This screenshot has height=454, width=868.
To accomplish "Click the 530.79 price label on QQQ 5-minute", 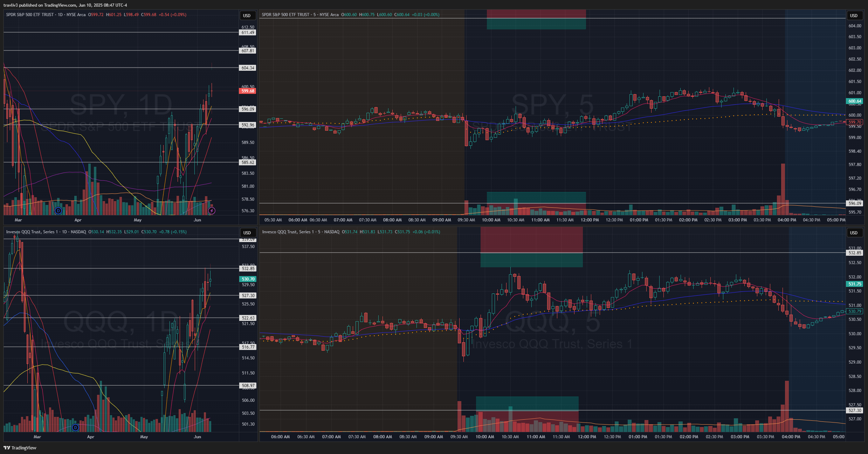I will 855,311.
